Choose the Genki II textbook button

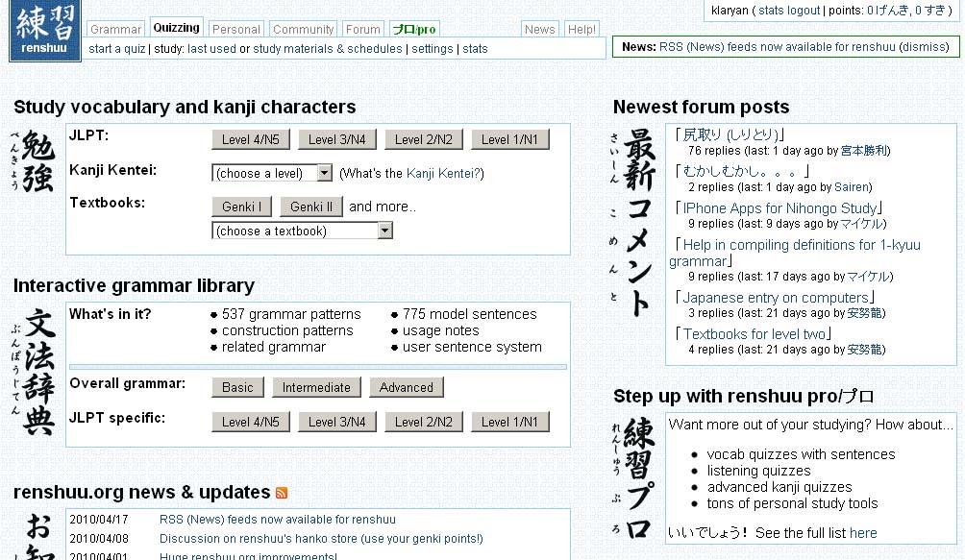click(310, 207)
